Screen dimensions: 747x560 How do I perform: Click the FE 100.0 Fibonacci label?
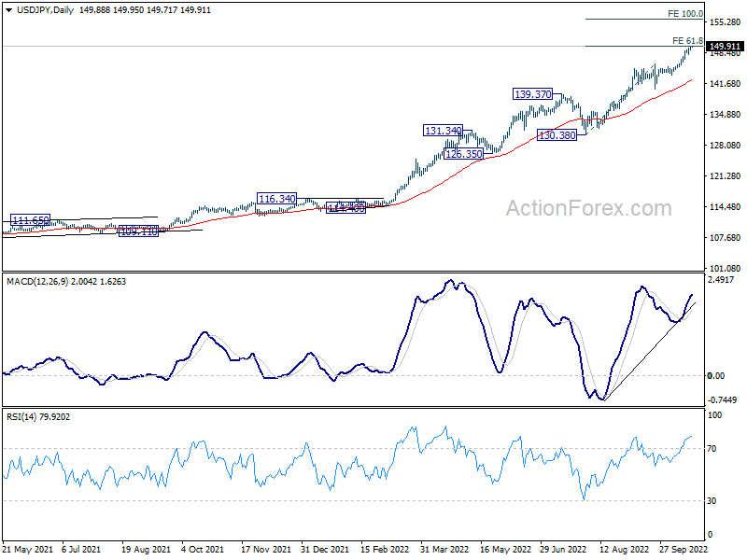click(685, 14)
